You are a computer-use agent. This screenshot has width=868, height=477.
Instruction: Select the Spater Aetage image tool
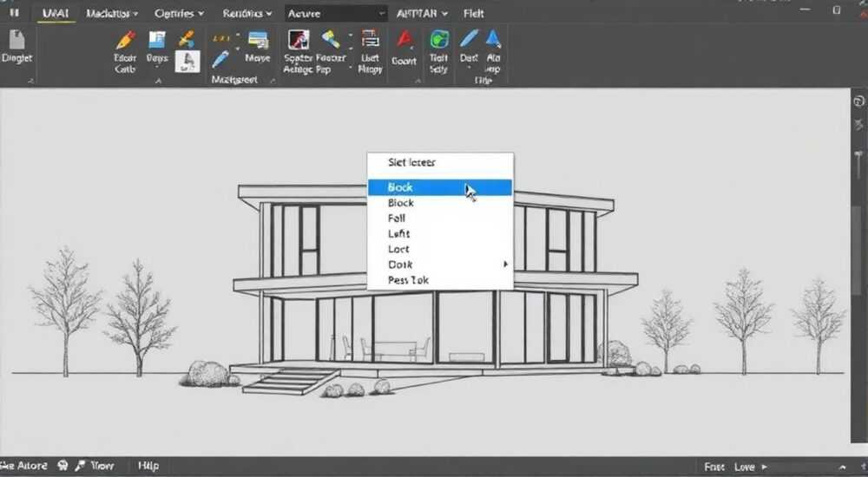tap(299, 41)
